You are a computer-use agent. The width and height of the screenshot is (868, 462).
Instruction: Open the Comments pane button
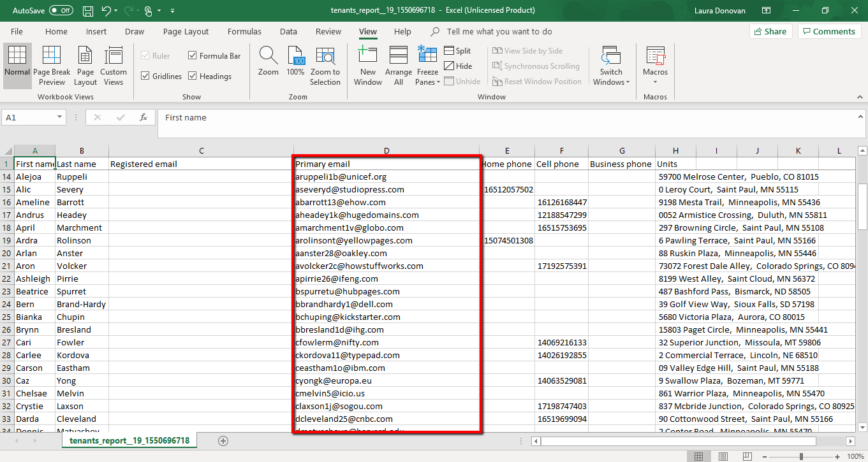click(829, 32)
